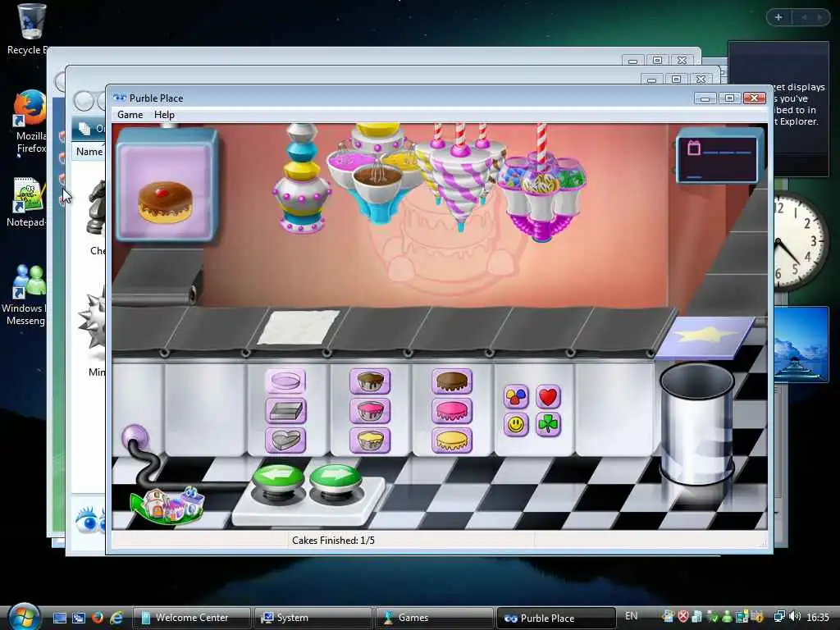
Task: Click the Purble Place title bar icon
Action: 120,98
